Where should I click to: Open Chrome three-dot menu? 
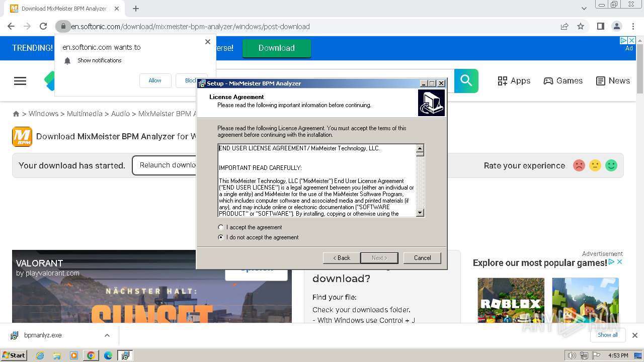pyautogui.click(x=633, y=26)
